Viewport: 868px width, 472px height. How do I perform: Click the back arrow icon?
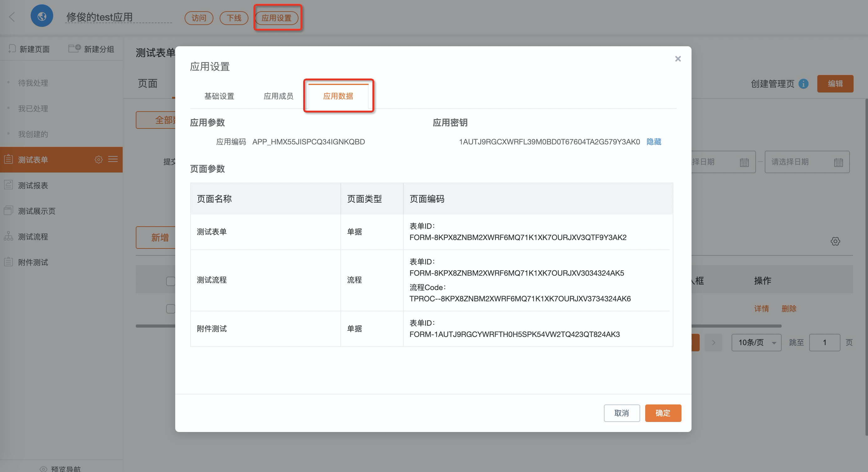click(x=12, y=17)
